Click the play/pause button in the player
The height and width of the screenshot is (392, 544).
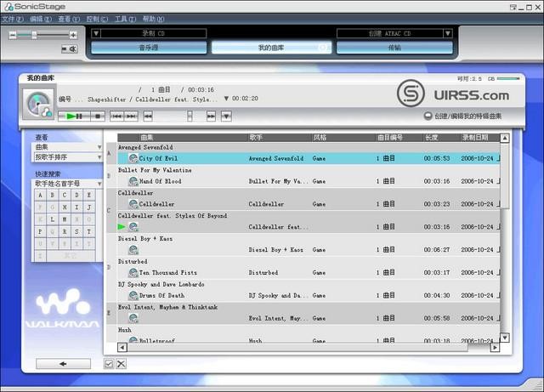click(73, 116)
